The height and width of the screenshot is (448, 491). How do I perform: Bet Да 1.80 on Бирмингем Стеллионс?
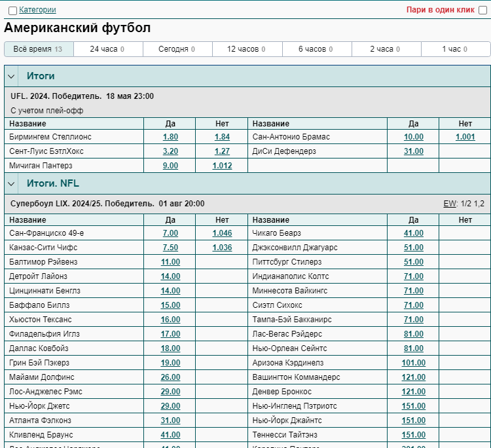170,137
